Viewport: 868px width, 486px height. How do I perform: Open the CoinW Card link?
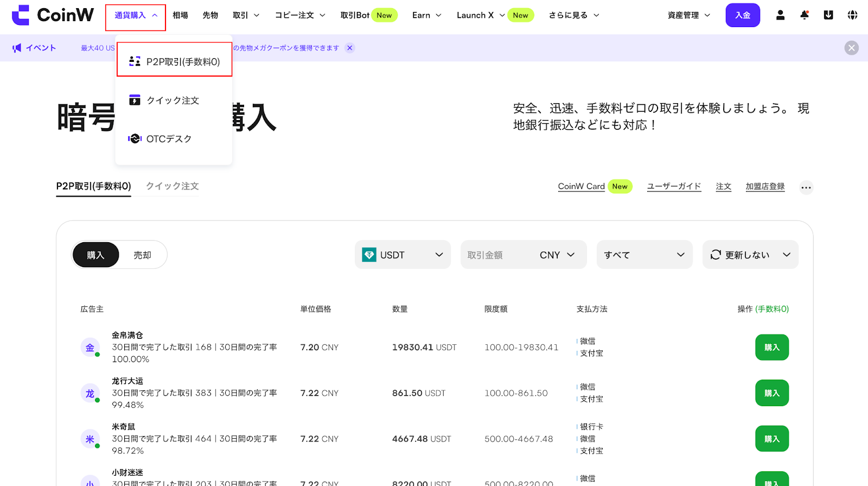(581, 186)
